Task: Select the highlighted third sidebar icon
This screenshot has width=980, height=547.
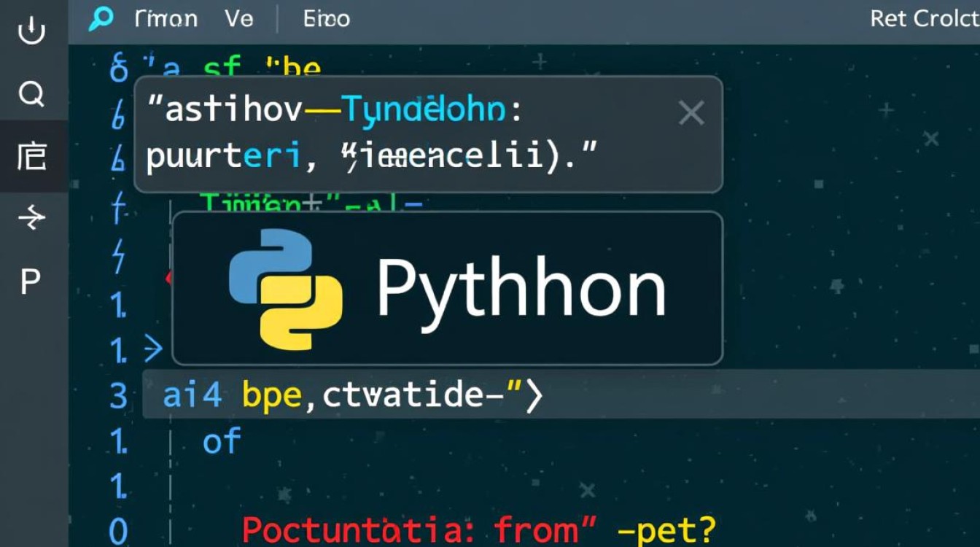Action: click(31, 156)
